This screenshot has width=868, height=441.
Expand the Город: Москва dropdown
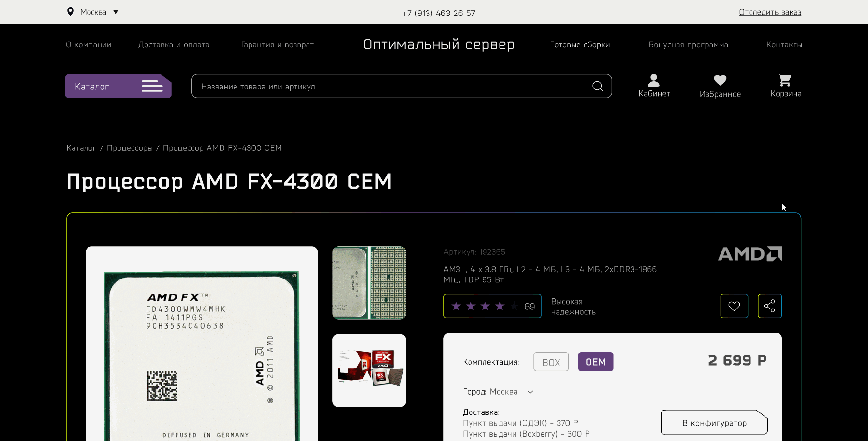coord(498,392)
